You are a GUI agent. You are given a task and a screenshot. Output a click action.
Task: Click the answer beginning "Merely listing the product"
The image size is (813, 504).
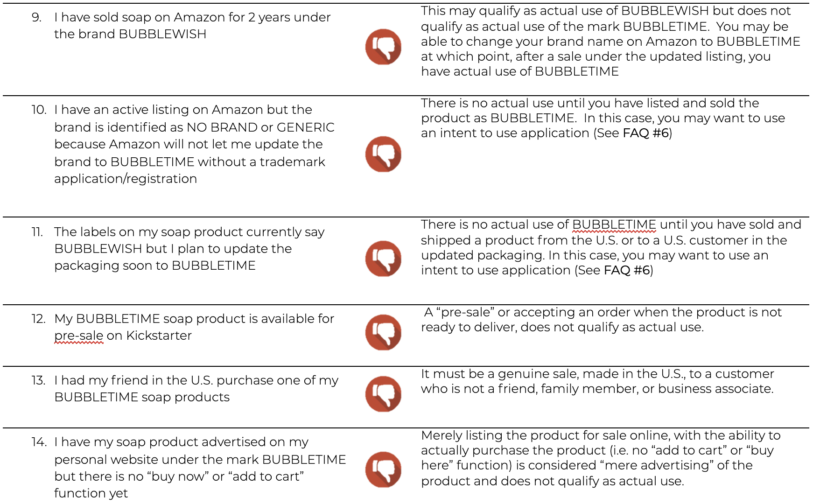(x=600, y=458)
